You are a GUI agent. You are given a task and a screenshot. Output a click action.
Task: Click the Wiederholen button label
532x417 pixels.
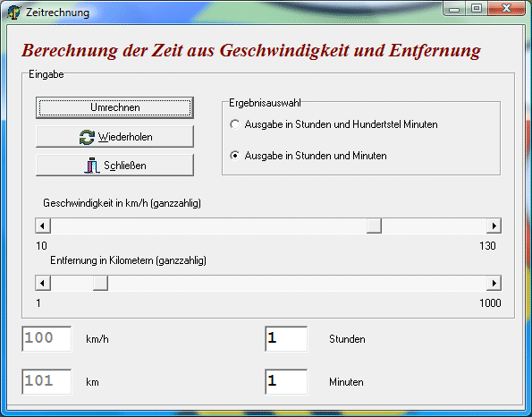[125, 137]
